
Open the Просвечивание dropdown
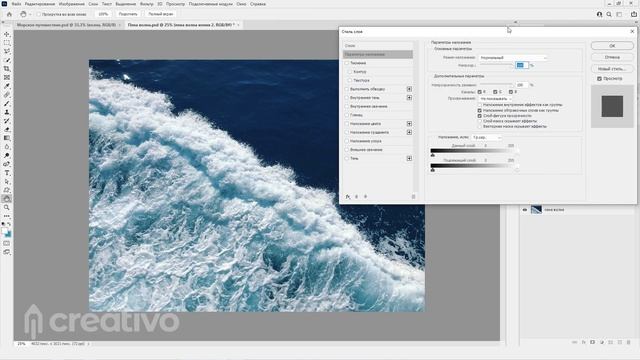(495, 99)
